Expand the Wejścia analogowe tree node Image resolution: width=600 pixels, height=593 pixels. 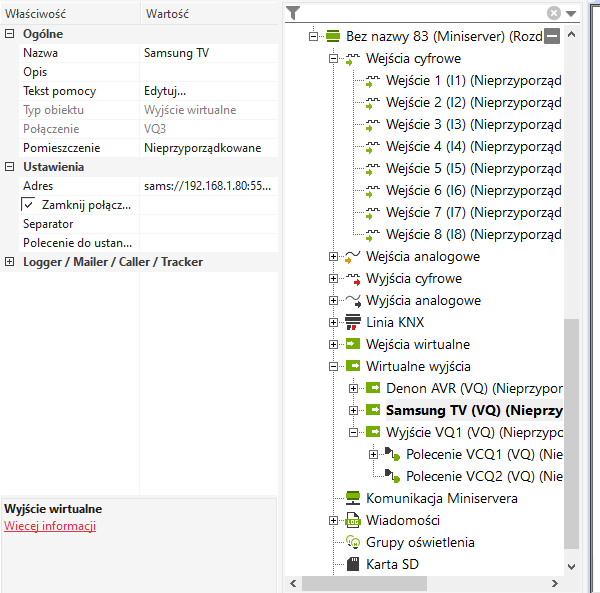(x=334, y=257)
